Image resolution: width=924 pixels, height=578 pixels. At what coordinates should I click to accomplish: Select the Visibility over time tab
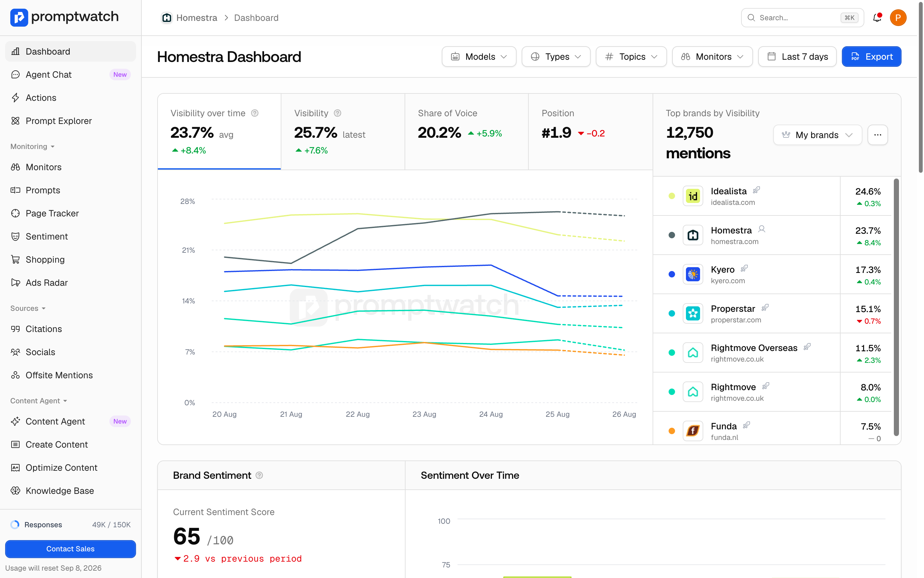click(219, 132)
